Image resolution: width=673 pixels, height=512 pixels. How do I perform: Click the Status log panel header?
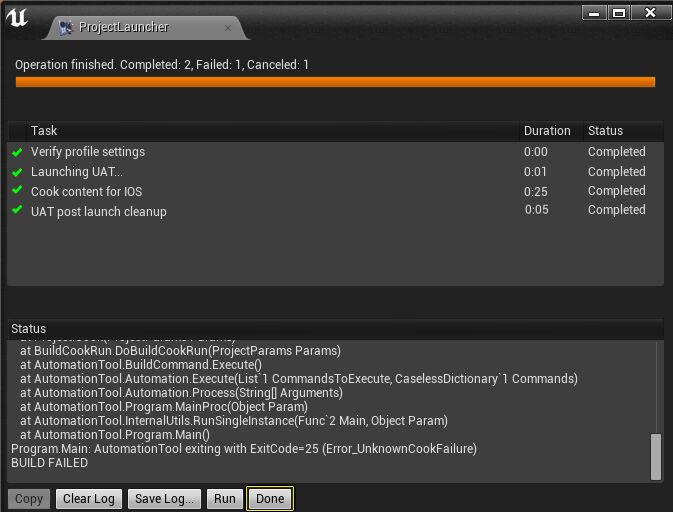click(335, 329)
